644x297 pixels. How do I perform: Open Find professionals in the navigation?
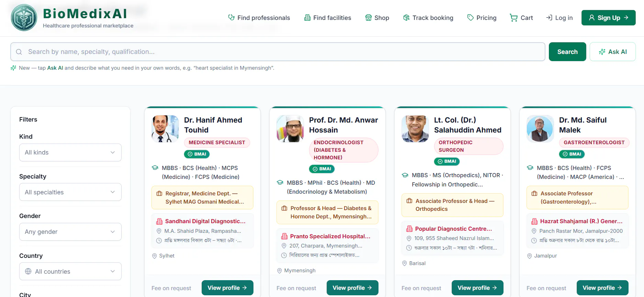(259, 18)
